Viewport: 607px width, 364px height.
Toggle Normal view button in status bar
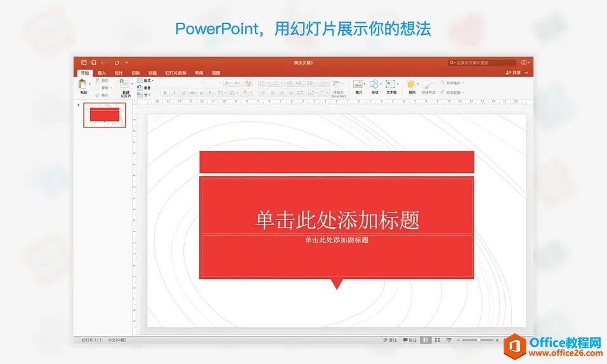click(x=426, y=340)
